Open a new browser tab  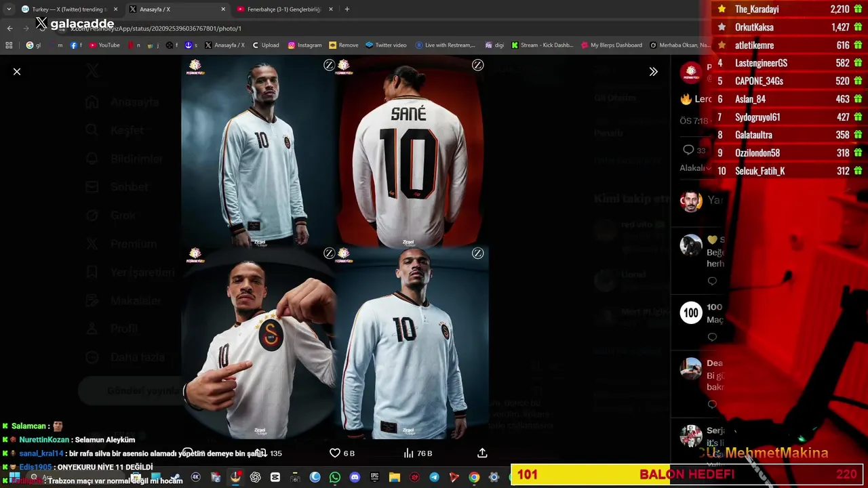point(347,9)
